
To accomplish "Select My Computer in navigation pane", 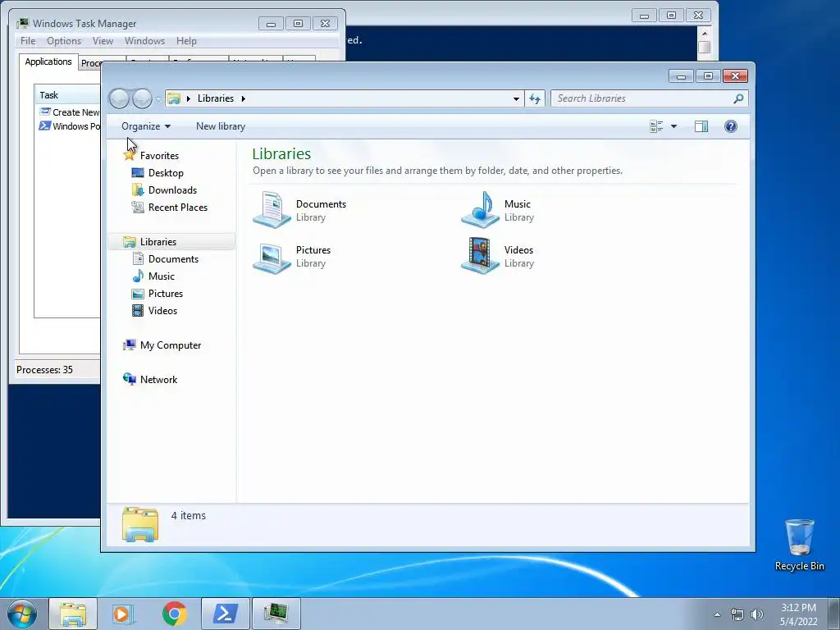I will click(x=171, y=345).
